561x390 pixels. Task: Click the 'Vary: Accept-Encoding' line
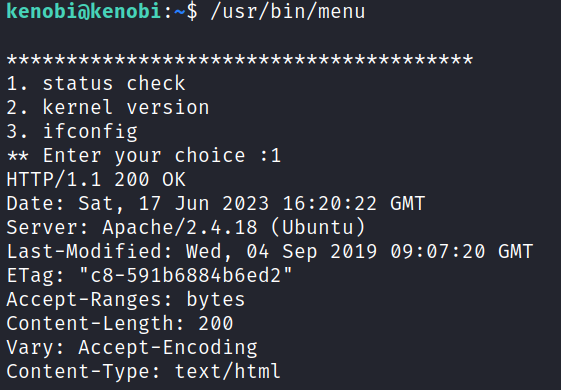tap(132, 347)
